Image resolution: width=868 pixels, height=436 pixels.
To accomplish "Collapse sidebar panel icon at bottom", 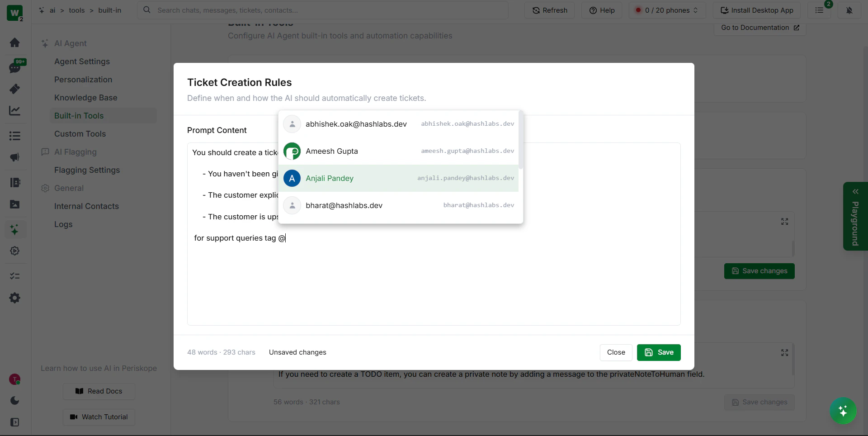I will [14, 422].
